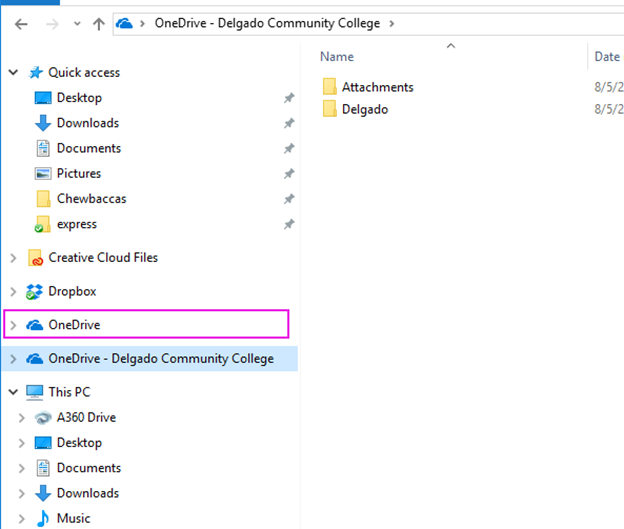The width and height of the screenshot is (624, 529).
Task: Collapse the This PC section
Action: pyautogui.click(x=14, y=392)
